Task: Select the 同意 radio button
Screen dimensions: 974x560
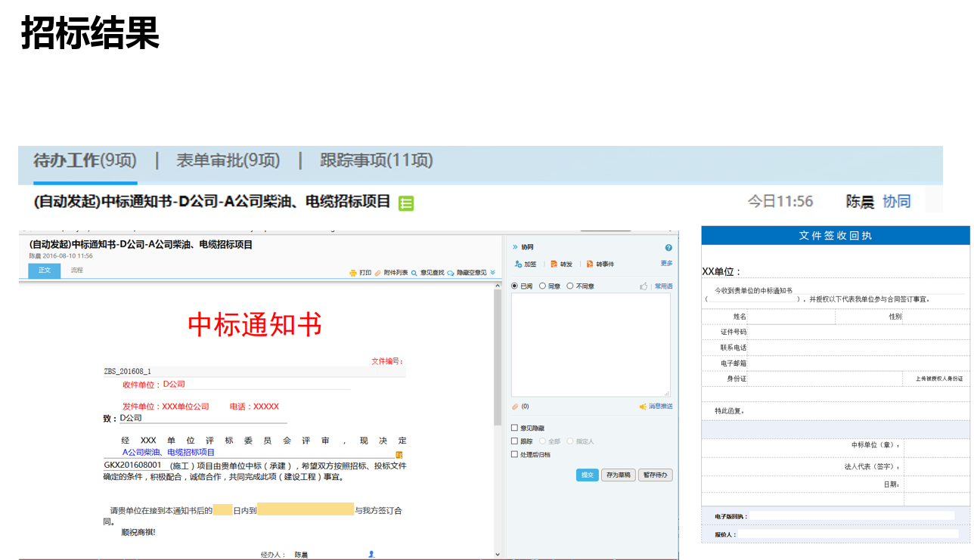Action: [x=543, y=286]
